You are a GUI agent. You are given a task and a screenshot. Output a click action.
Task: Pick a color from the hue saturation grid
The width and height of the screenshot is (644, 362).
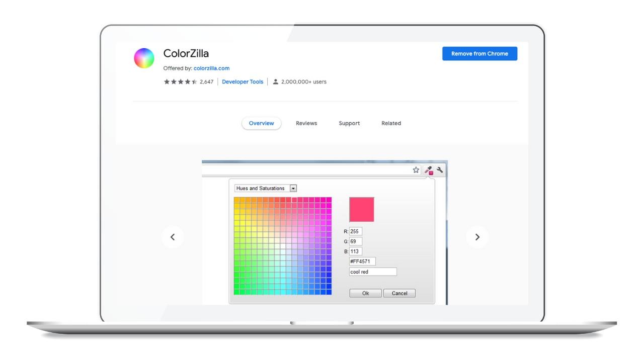point(283,246)
